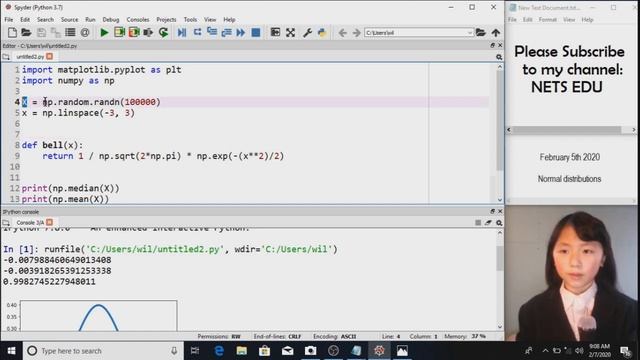Open the View menu in Spyder
This screenshot has height=360, width=640.
point(210,20)
